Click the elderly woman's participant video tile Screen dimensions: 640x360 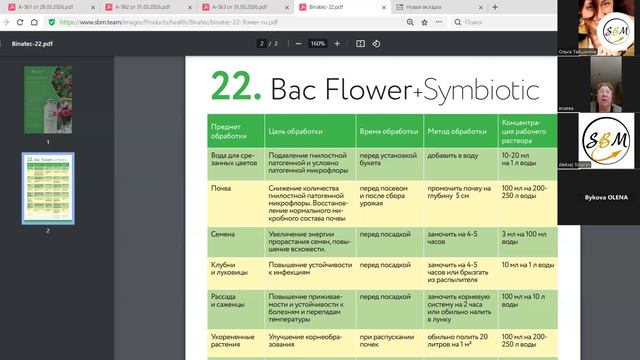pos(599,84)
